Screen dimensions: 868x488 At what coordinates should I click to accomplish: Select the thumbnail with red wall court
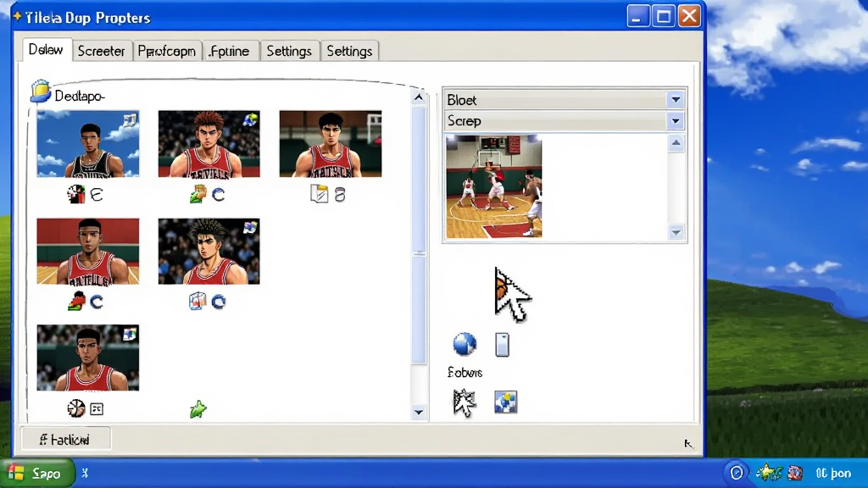click(x=88, y=251)
